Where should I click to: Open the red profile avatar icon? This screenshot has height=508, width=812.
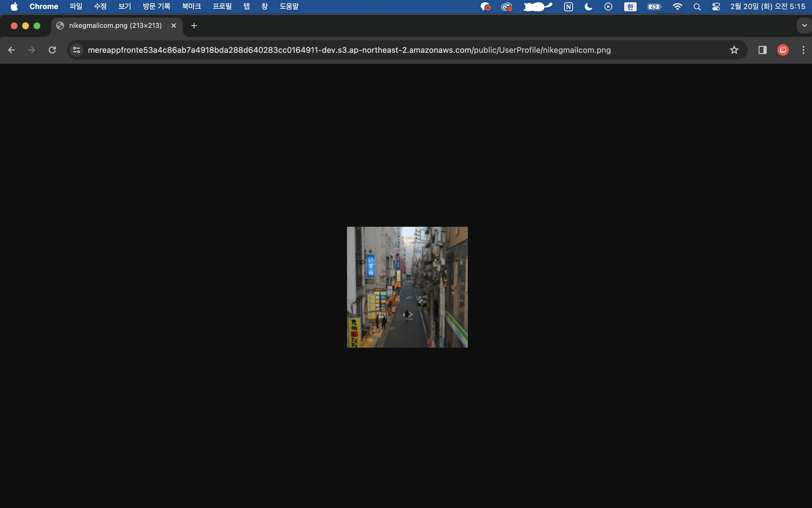[x=783, y=50]
